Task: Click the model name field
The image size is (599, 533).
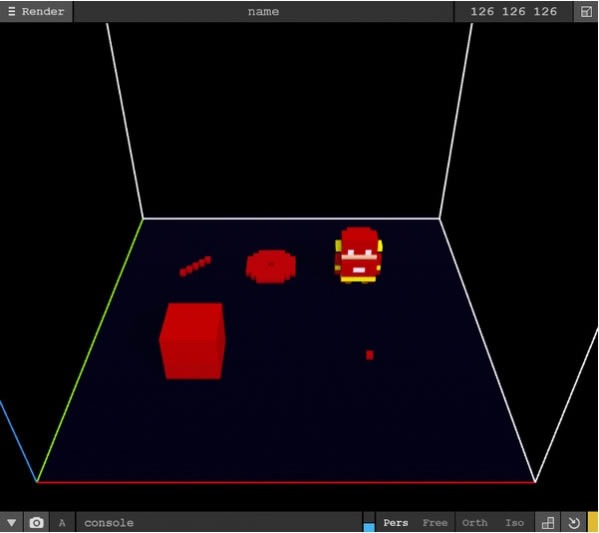Action: (263, 11)
